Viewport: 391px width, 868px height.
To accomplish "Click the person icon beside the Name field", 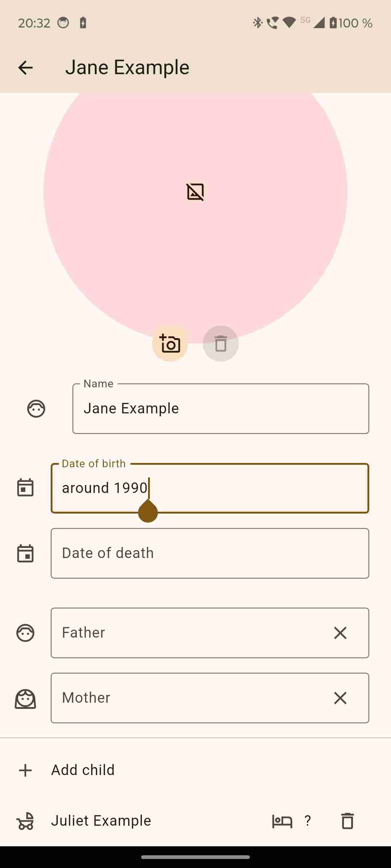I will click(x=35, y=409).
